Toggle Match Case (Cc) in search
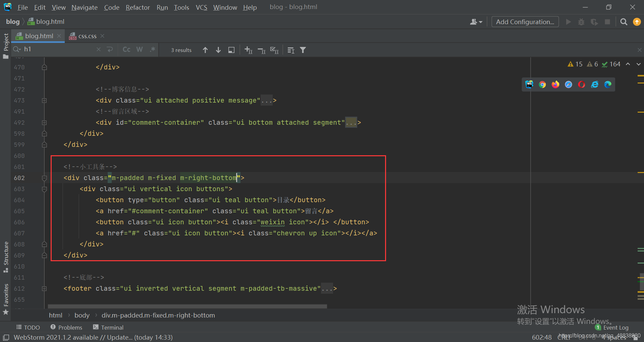Viewport: 644px width, 342px height. coord(126,50)
